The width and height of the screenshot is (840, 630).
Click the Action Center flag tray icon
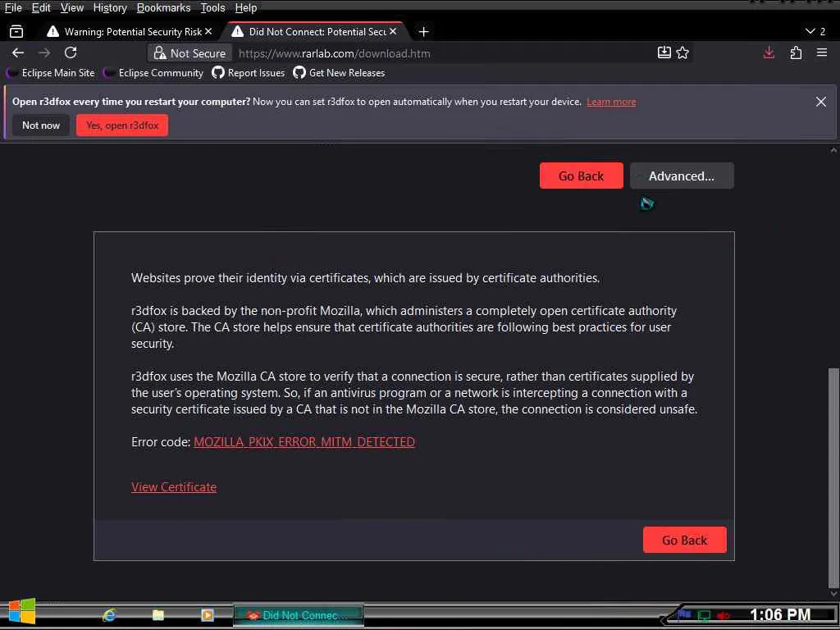tap(684, 614)
